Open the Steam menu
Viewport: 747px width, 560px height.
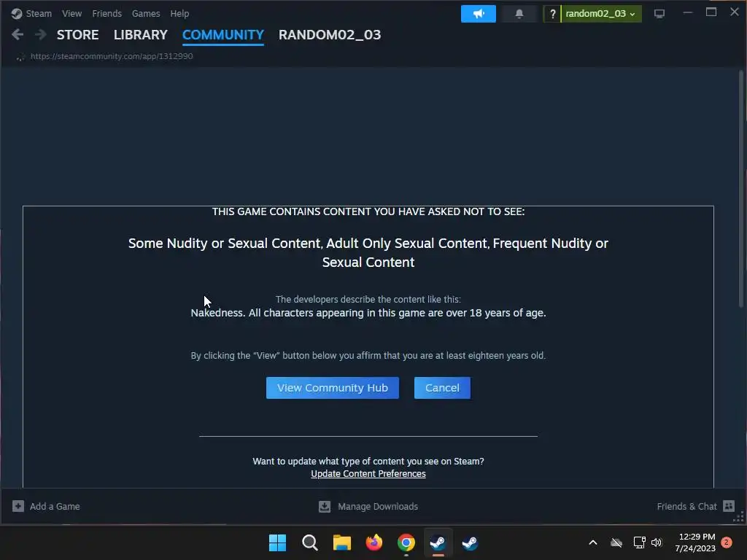tap(39, 14)
